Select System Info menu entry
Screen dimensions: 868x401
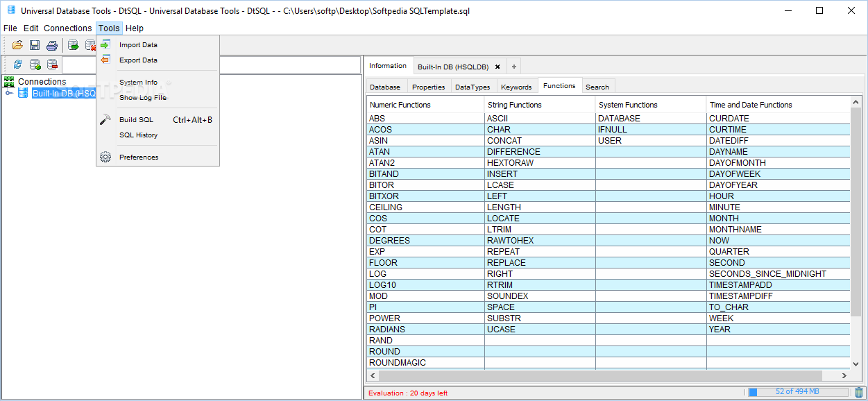tap(158, 82)
